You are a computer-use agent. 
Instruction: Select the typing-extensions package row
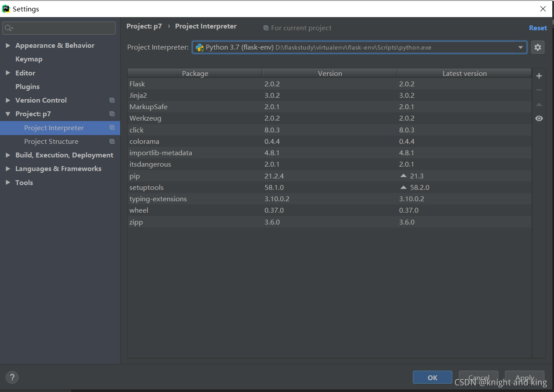coord(329,199)
